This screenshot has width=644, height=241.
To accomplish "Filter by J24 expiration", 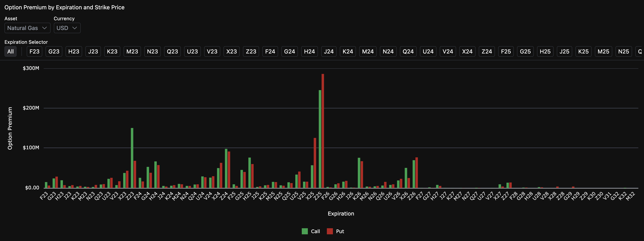I will coord(329,52).
